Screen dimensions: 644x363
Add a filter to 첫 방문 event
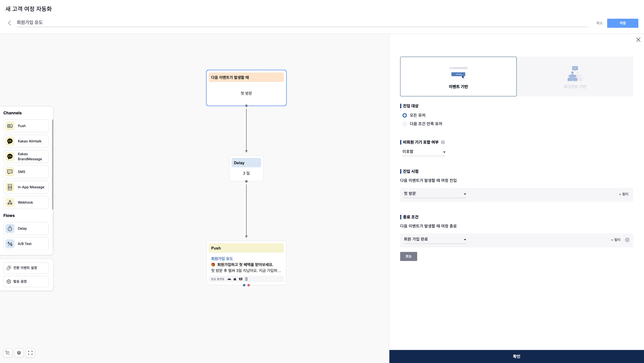[x=623, y=194]
